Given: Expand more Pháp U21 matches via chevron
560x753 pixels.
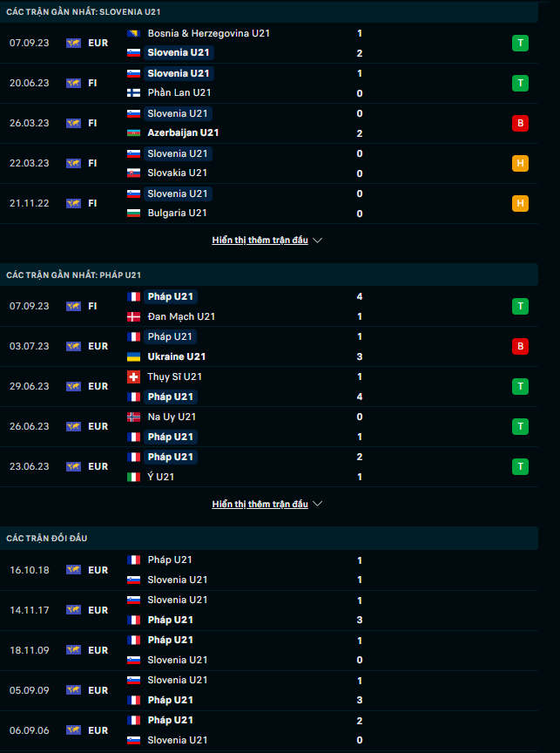Looking at the screenshot, I should 318,505.
